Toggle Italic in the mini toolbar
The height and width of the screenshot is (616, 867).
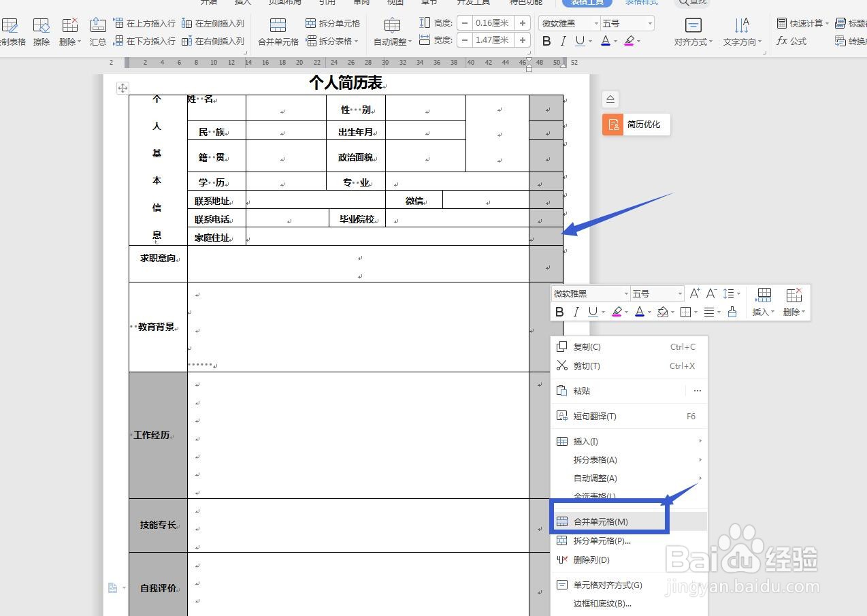(576, 312)
